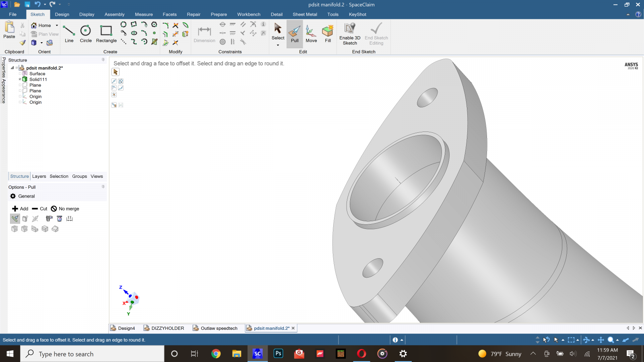Open Windows Start menu
This screenshot has width=644, height=362.
(10, 354)
